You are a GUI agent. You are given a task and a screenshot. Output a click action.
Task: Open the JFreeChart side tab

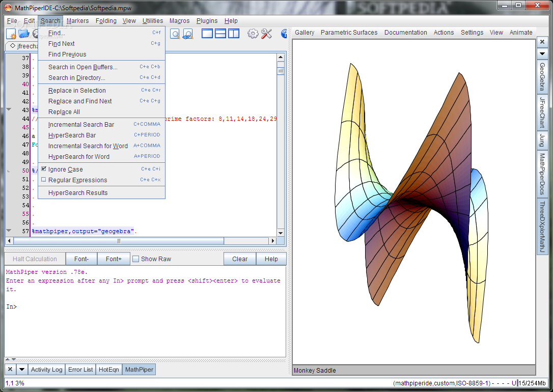coord(542,113)
